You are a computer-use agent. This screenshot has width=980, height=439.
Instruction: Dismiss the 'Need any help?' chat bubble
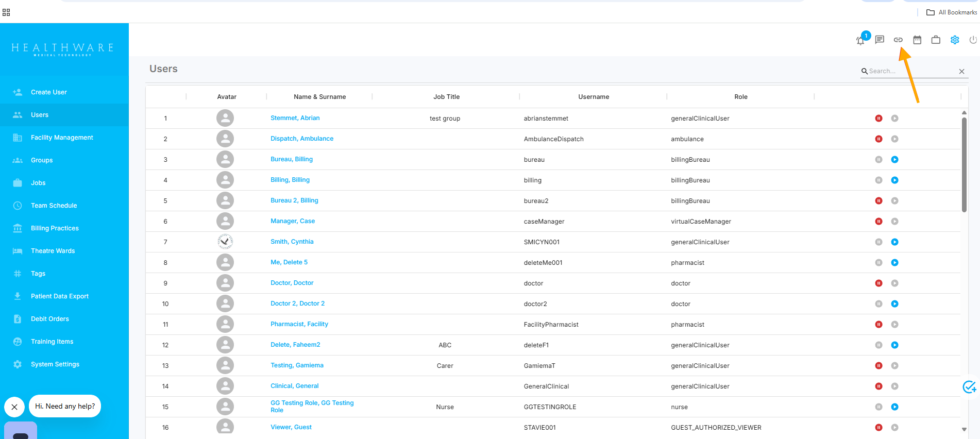[x=14, y=407]
